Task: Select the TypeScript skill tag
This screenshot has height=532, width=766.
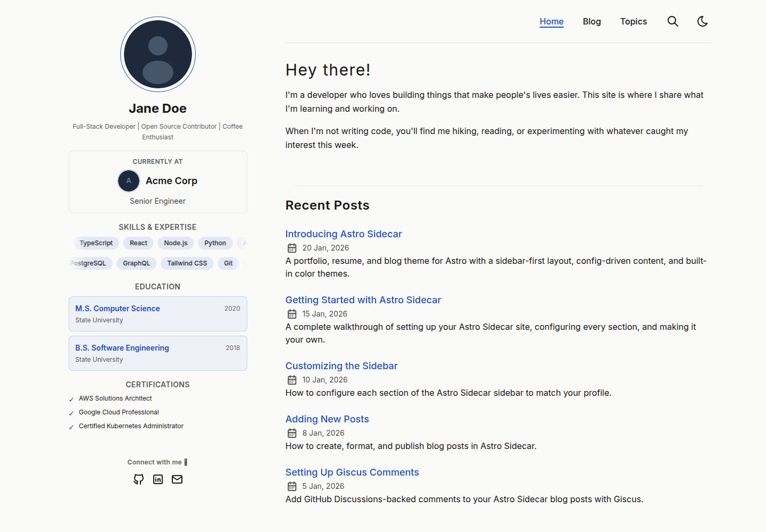Action: tap(96, 243)
